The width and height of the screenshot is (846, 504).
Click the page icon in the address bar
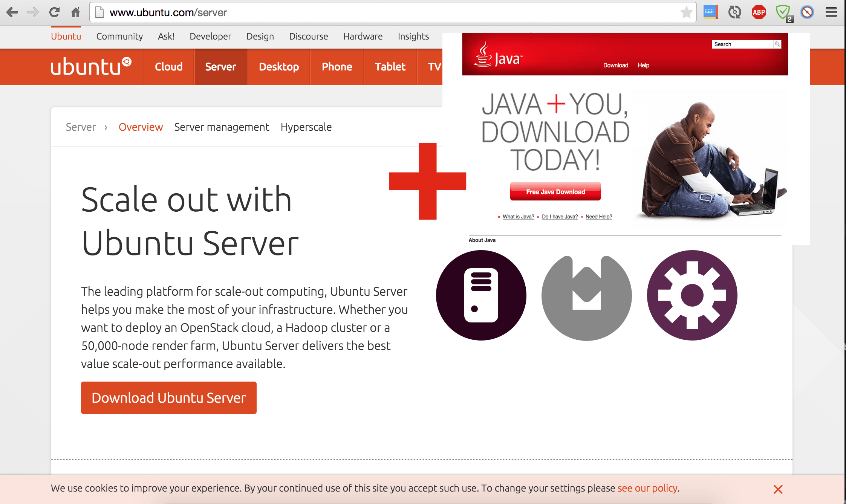99,12
